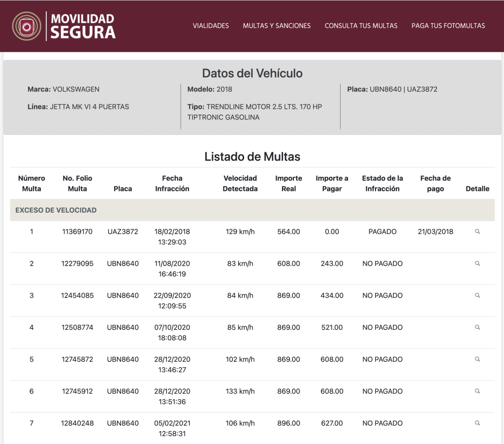504x444 pixels.
Task: Select Paga tus Fotomultas link
Action: [x=448, y=26]
